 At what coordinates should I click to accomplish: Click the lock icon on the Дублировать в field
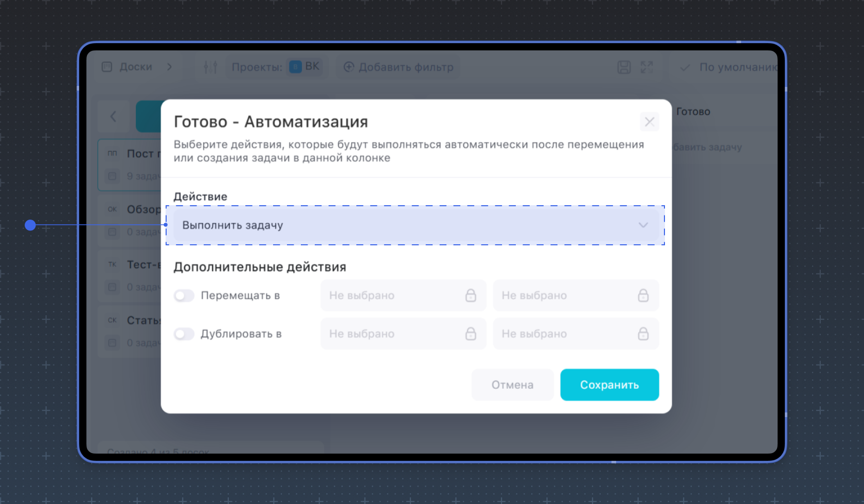471,334
